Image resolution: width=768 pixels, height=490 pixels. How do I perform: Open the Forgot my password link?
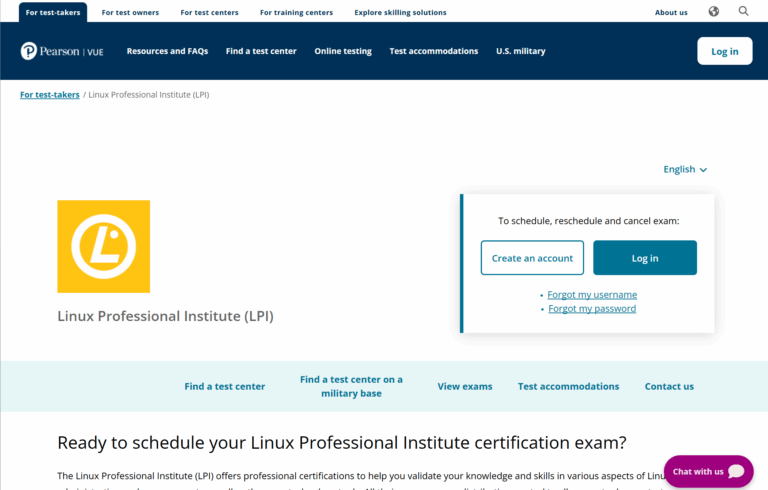[x=592, y=309]
